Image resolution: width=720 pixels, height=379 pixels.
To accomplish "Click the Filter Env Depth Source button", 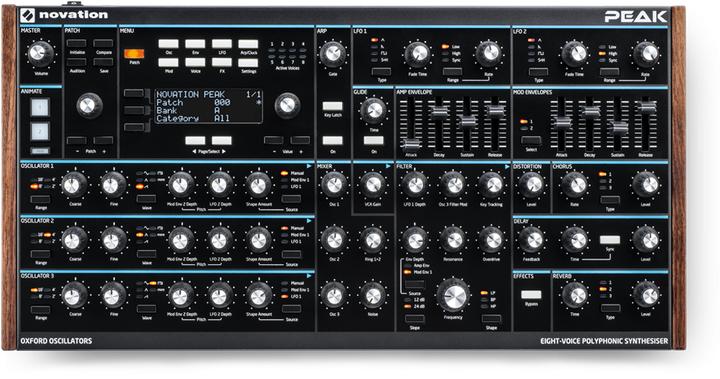I will [x=414, y=284].
